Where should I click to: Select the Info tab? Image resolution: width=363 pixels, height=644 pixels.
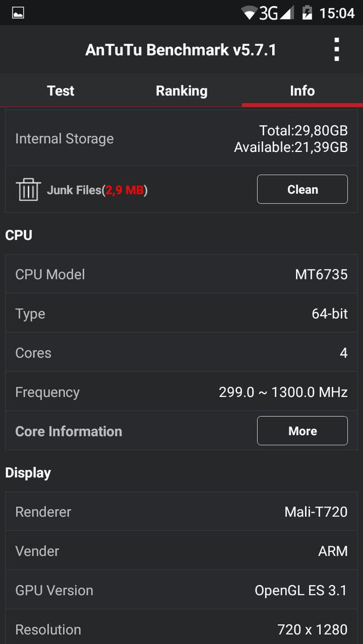[x=302, y=91]
